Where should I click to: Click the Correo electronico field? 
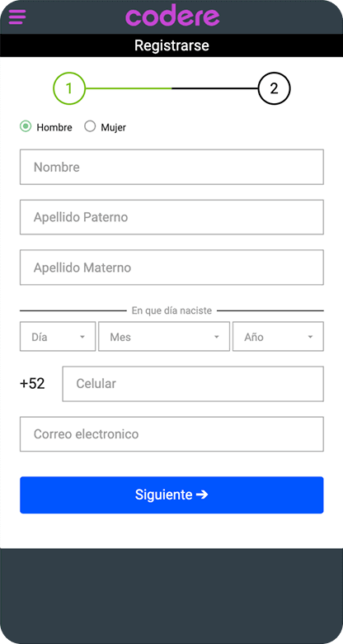pyautogui.click(x=171, y=433)
